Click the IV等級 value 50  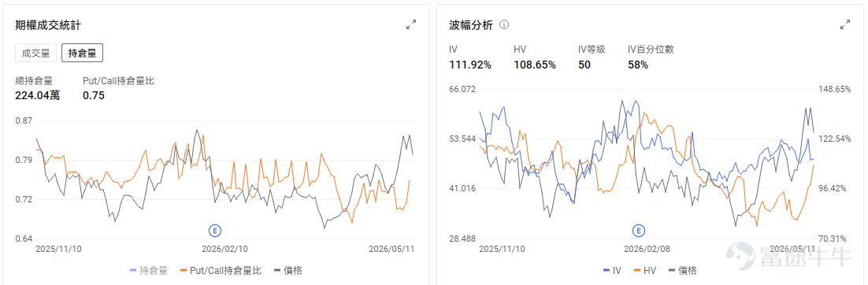[x=584, y=65]
